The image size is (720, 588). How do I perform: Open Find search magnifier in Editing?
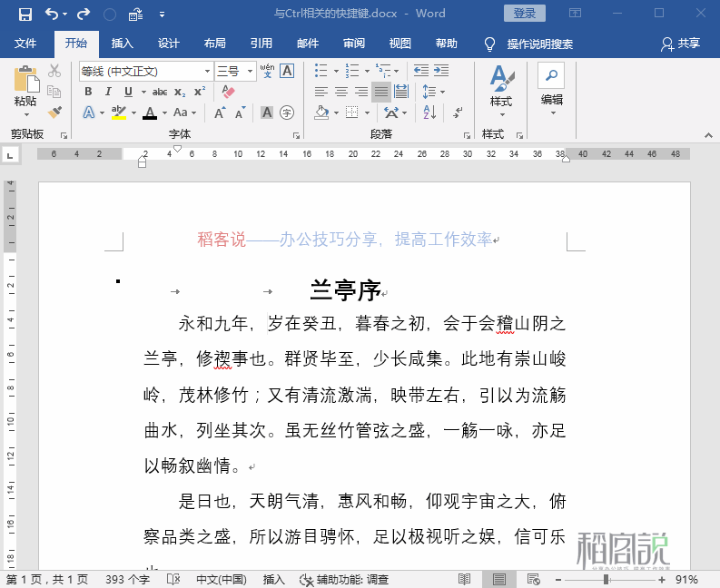[551, 75]
